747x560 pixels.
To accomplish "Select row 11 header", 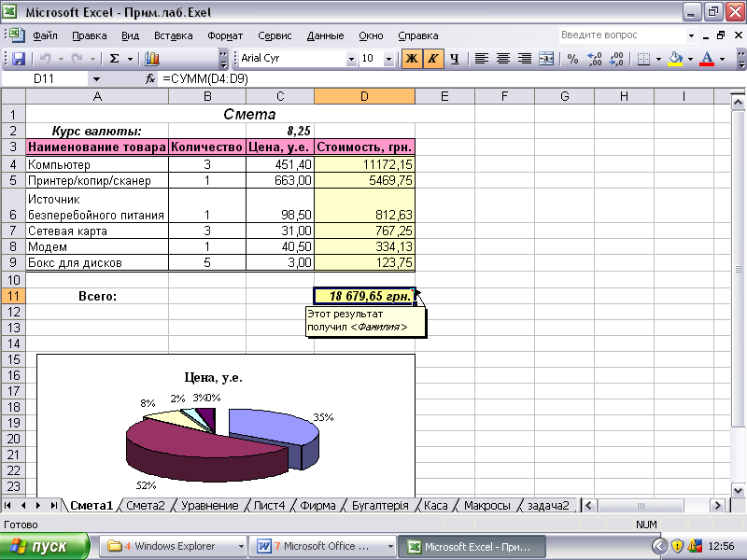I will (13, 296).
